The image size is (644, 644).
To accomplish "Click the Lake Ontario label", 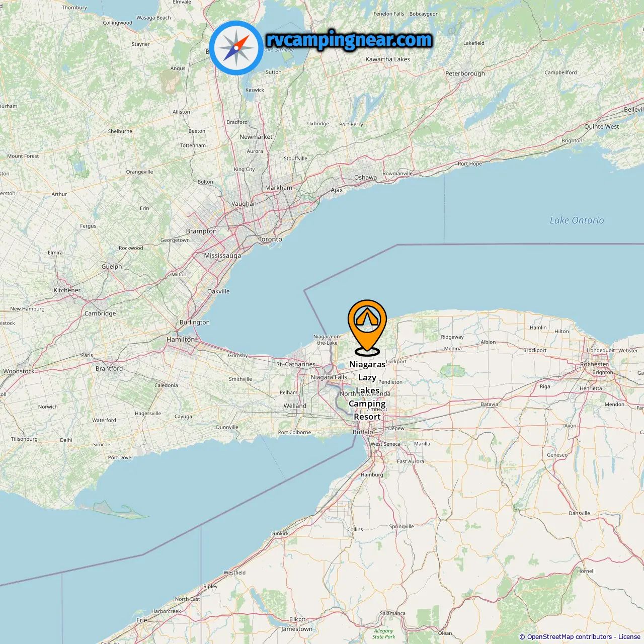I will point(577,220).
